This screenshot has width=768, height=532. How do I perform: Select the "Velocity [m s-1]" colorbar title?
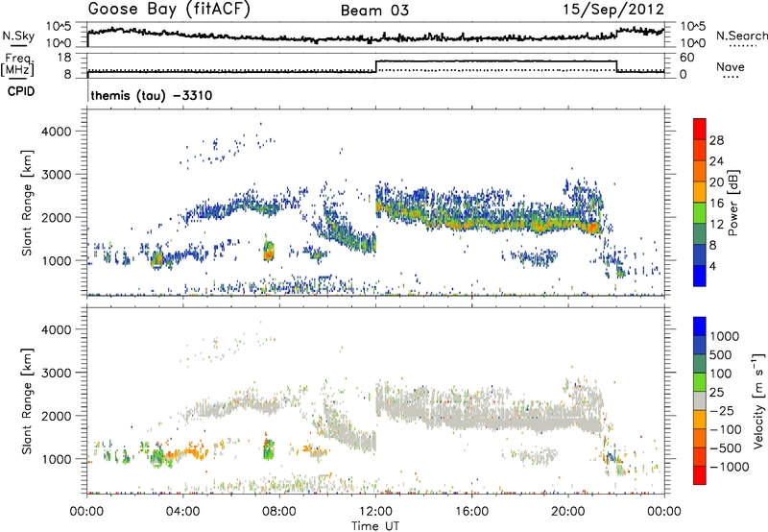click(758, 400)
